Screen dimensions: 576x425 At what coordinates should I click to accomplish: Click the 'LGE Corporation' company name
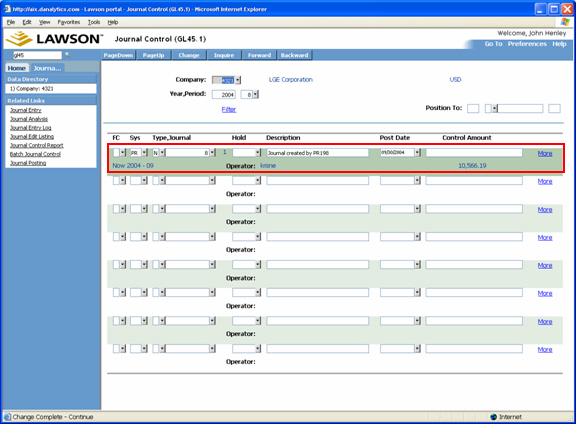pyautogui.click(x=291, y=80)
